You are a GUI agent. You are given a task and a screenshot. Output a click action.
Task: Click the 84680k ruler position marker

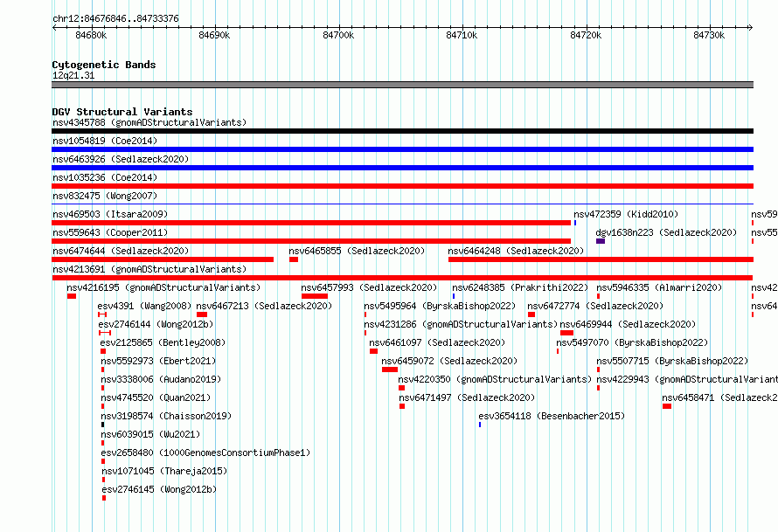[x=91, y=35]
